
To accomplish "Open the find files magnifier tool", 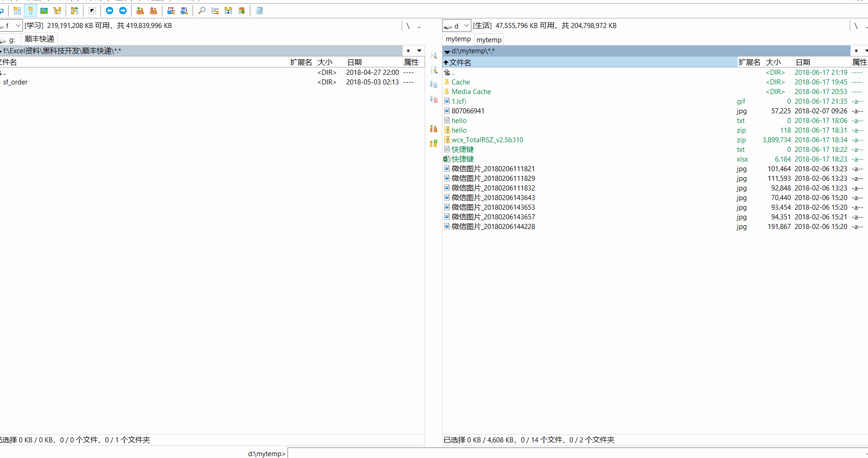I will [x=202, y=11].
